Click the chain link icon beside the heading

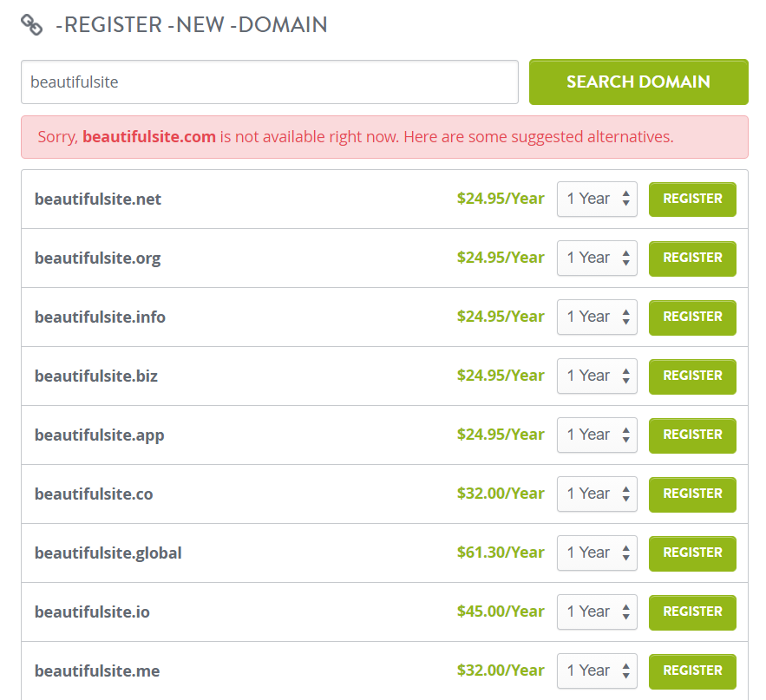tap(32, 25)
